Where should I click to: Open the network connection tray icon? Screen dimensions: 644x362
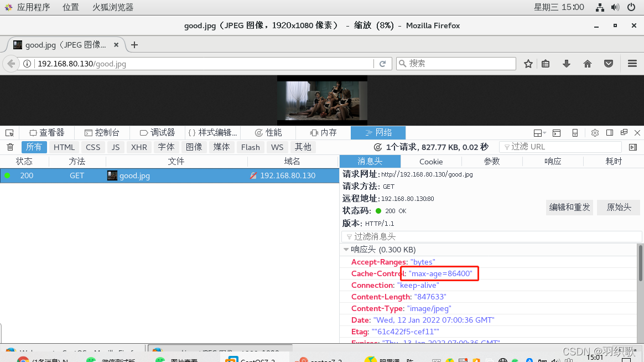(x=600, y=7)
